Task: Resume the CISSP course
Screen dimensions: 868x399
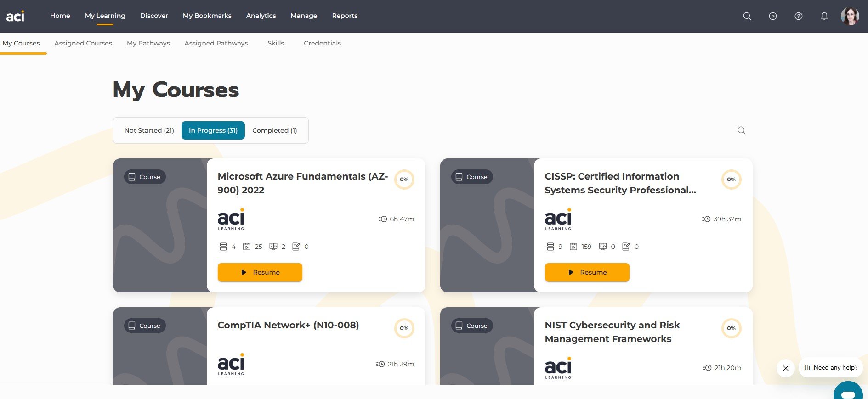Action: pyautogui.click(x=587, y=272)
